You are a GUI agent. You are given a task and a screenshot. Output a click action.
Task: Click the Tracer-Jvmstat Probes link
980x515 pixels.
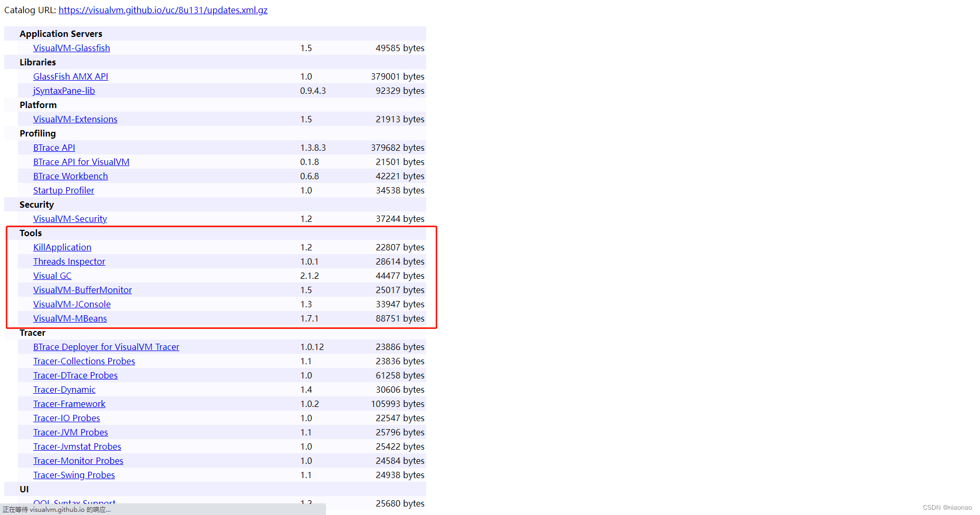coord(78,446)
